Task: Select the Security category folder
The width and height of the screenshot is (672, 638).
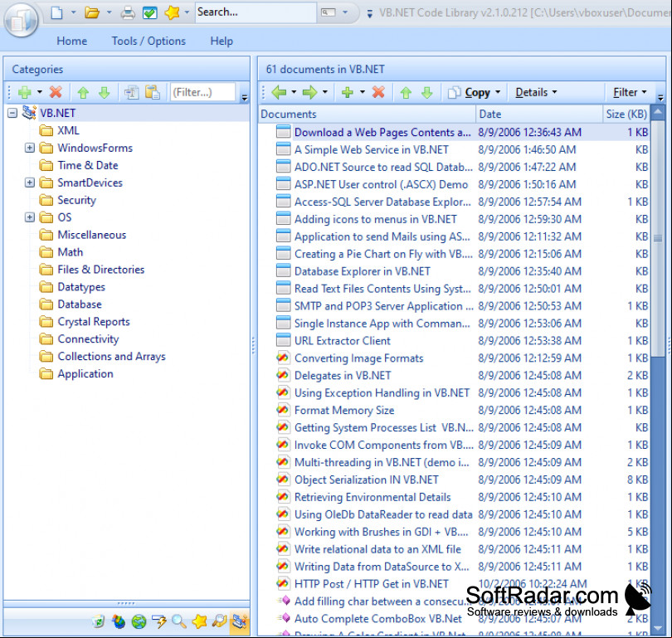Action: [x=77, y=200]
